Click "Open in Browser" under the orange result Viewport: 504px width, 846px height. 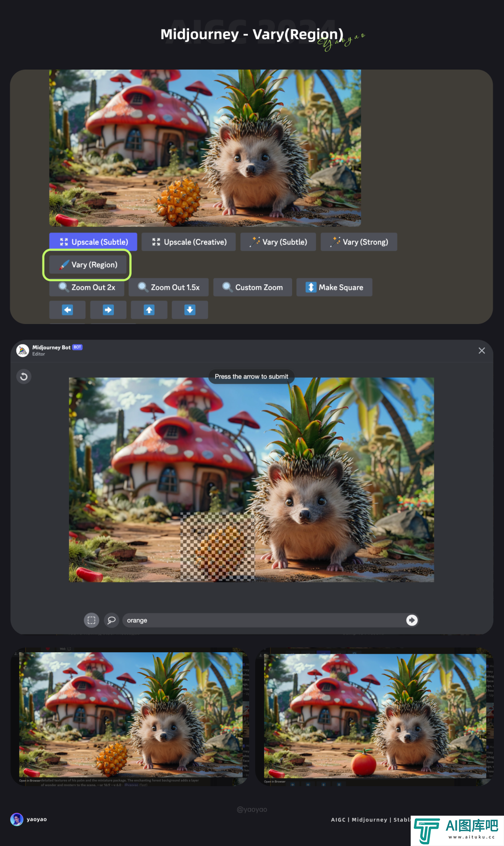[x=274, y=782]
